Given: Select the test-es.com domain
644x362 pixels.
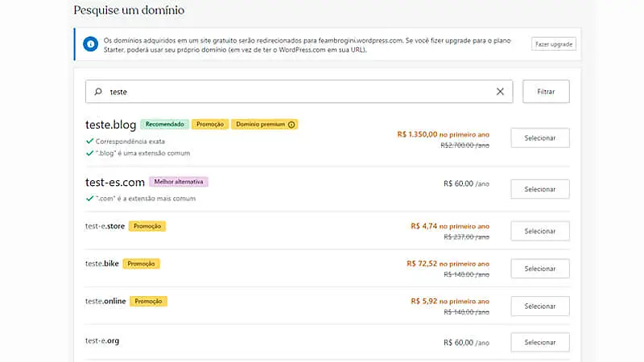Looking at the screenshot, I should point(540,189).
